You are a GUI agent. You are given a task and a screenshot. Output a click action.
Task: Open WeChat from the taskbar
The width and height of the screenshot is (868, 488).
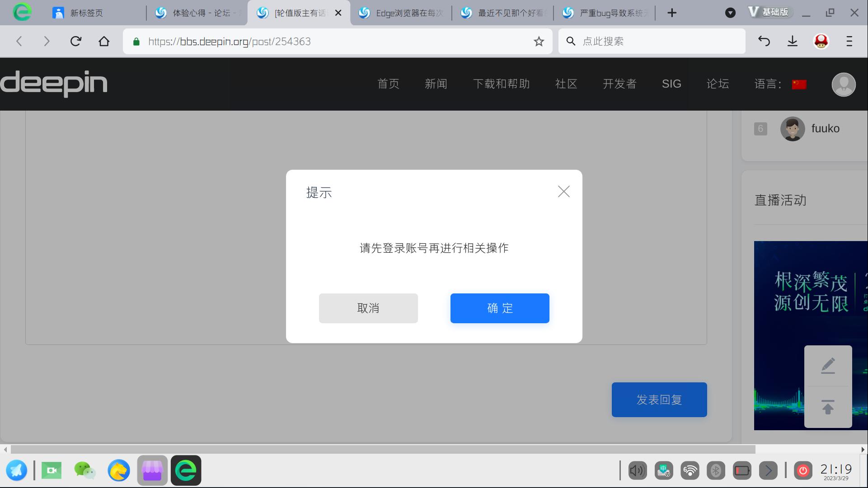(x=84, y=470)
